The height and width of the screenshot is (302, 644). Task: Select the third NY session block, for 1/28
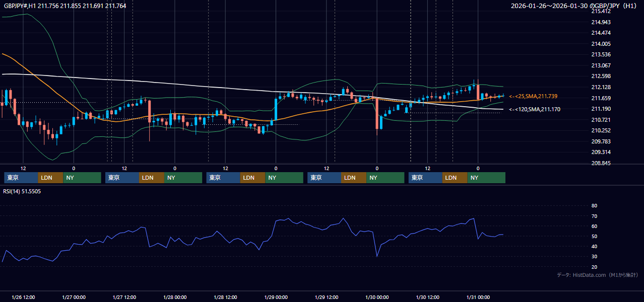[284, 178]
